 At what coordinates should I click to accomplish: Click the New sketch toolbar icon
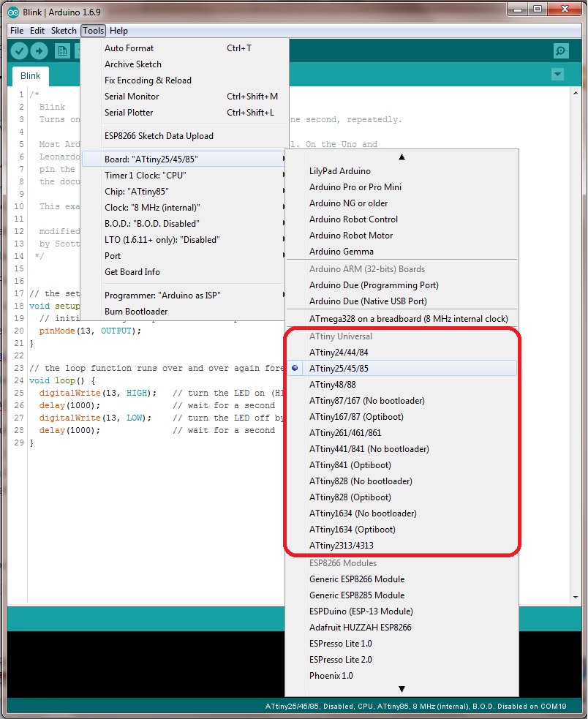point(62,51)
